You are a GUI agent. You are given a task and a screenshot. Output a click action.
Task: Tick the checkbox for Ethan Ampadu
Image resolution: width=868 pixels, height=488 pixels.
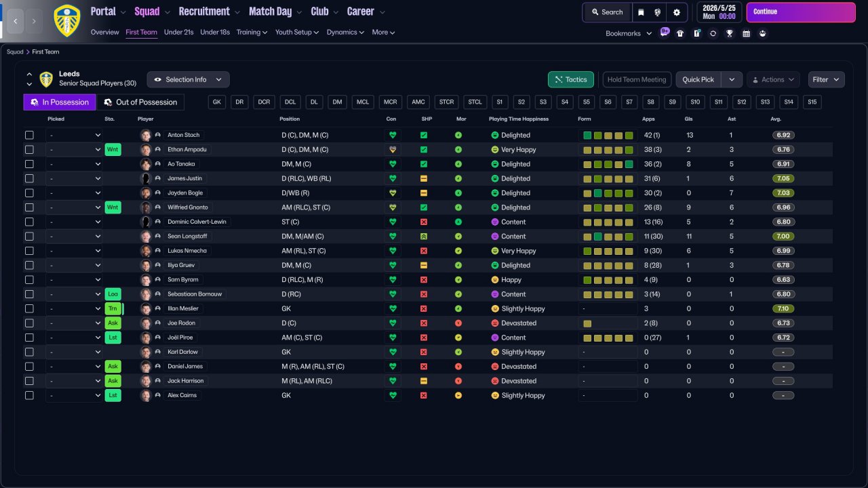(x=29, y=149)
